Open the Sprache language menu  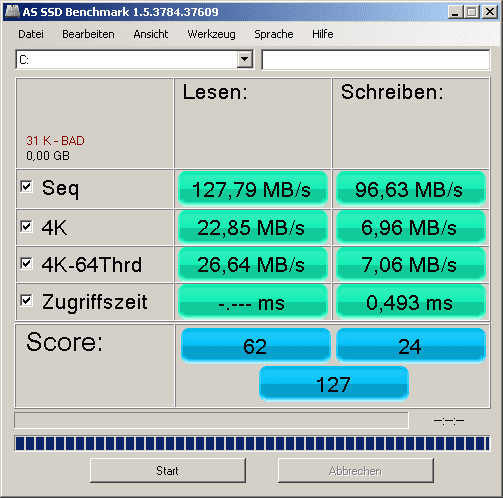point(274,34)
